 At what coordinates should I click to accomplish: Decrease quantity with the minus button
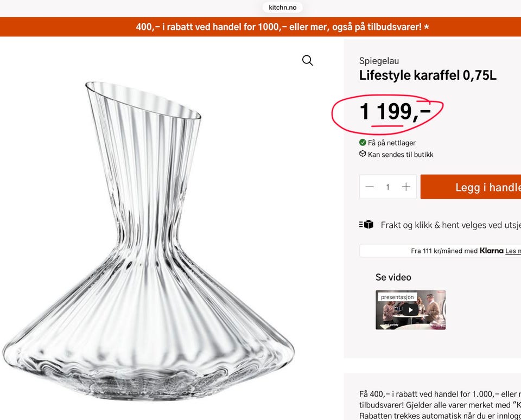370,187
